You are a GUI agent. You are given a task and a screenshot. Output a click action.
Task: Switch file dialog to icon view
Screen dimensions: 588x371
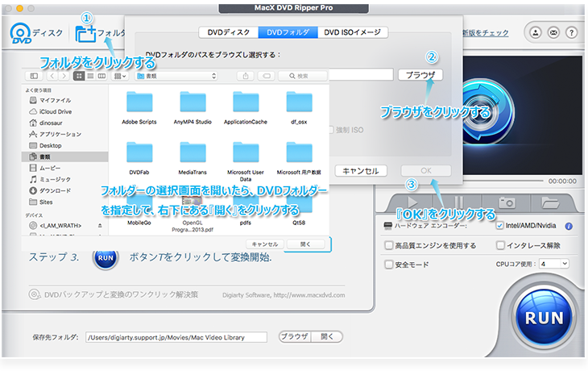(79, 76)
